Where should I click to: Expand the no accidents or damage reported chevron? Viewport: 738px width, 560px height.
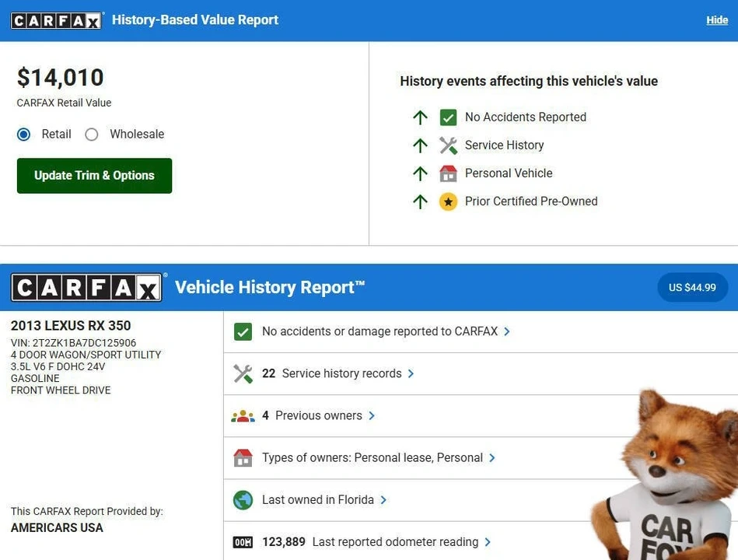(x=507, y=332)
